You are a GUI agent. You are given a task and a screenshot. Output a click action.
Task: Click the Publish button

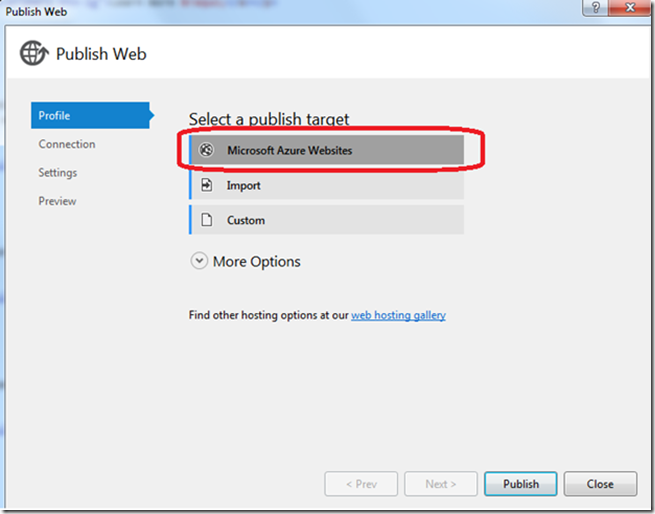pos(520,484)
